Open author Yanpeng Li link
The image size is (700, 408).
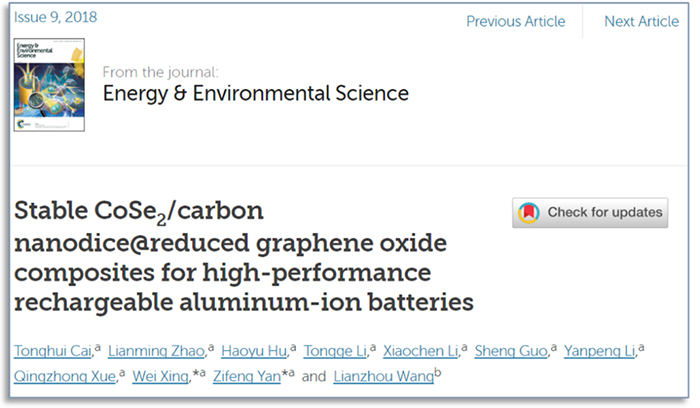(x=600, y=349)
